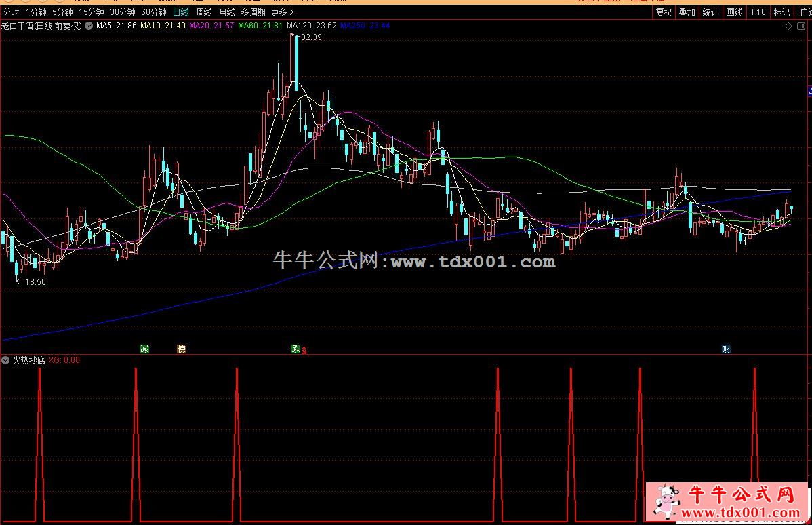Select the 1分钟 period tab

click(36, 12)
